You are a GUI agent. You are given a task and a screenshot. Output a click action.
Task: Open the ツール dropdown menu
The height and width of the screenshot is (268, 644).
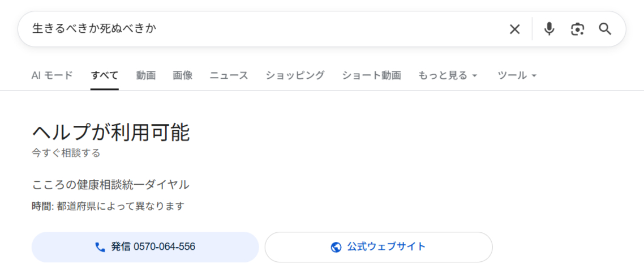click(517, 75)
